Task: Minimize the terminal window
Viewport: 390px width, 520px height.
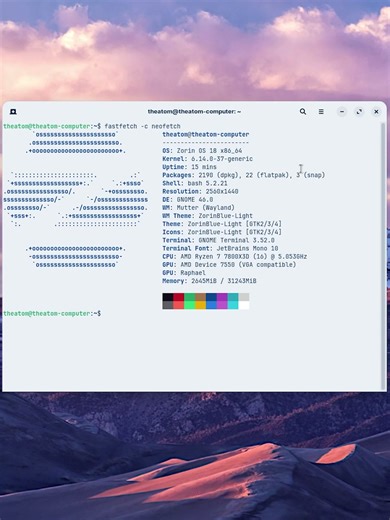Action: [x=342, y=112]
